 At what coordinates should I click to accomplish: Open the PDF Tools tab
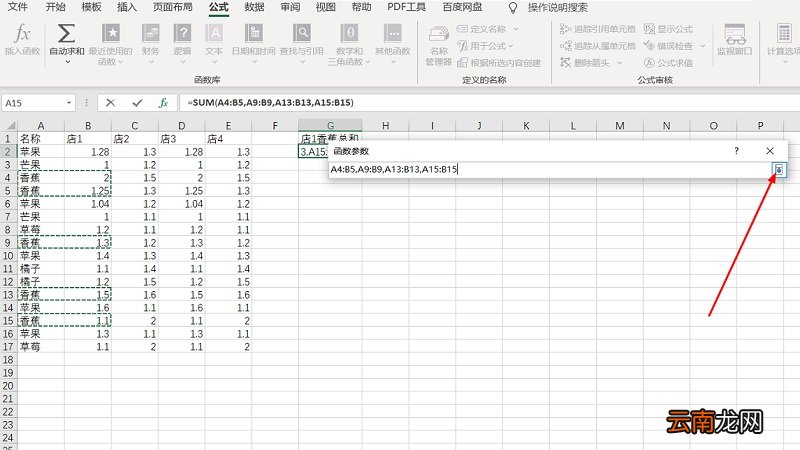click(x=406, y=7)
